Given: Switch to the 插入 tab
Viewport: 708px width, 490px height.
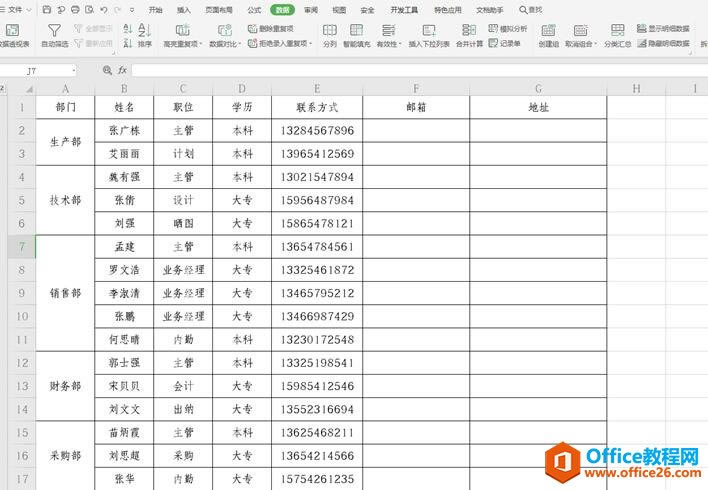Looking at the screenshot, I should point(183,9).
